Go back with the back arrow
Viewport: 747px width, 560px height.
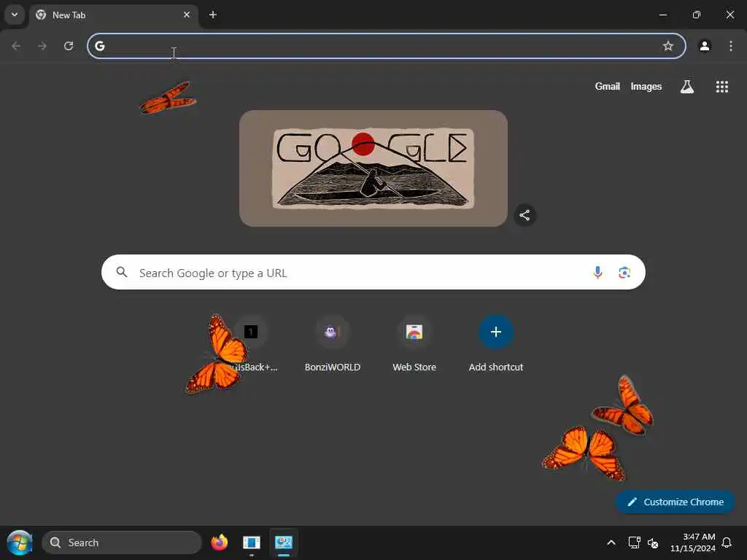16,46
